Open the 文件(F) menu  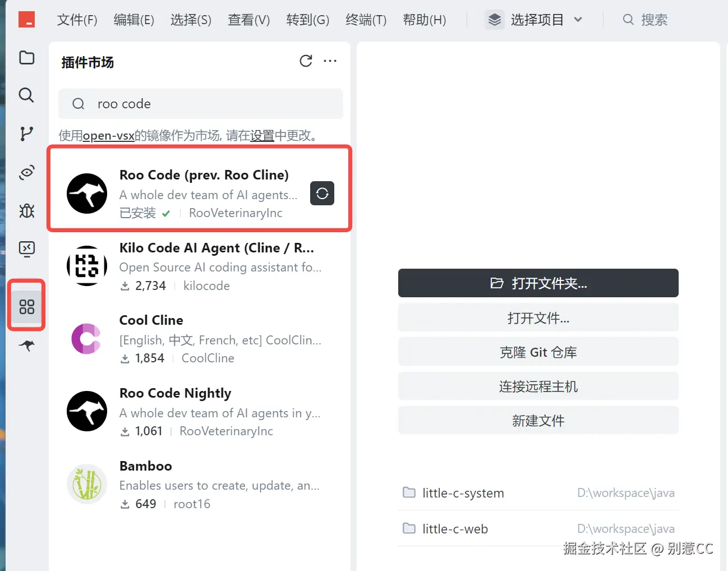click(x=77, y=20)
